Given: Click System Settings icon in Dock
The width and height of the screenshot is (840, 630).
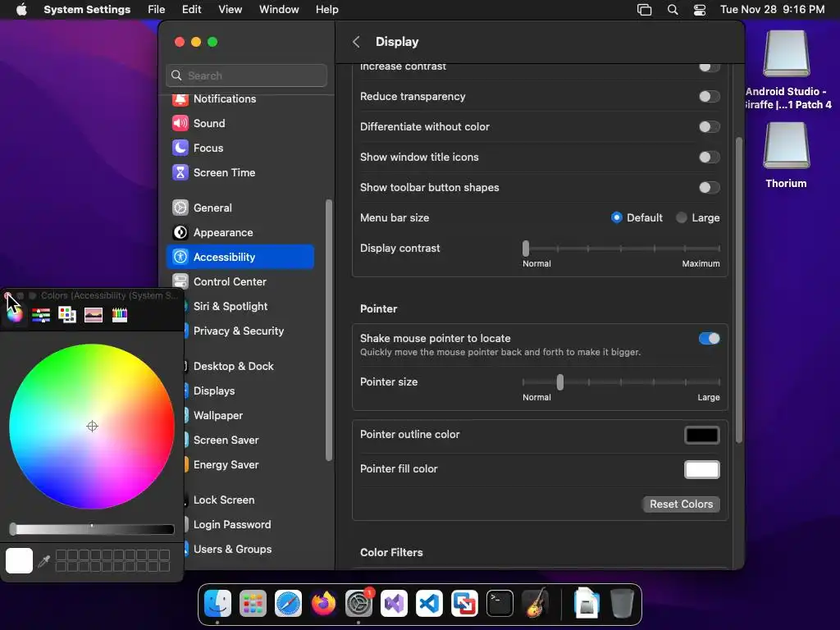Looking at the screenshot, I should [358, 604].
